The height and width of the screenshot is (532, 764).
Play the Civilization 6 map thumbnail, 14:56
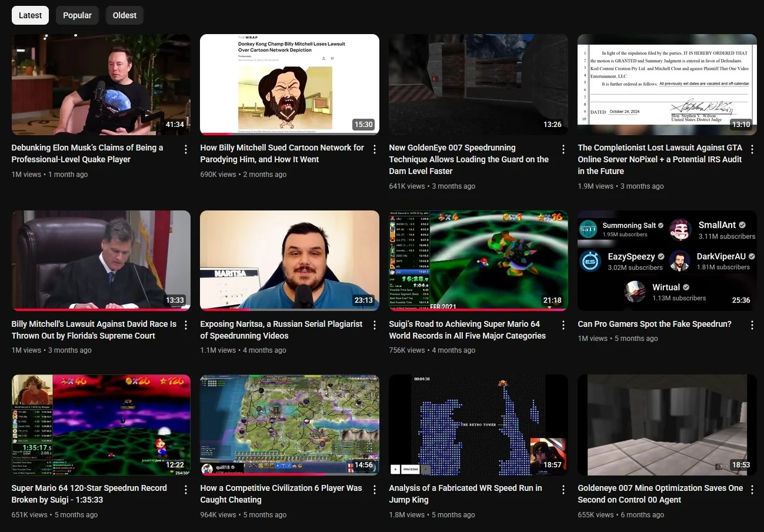click(289, 425)
